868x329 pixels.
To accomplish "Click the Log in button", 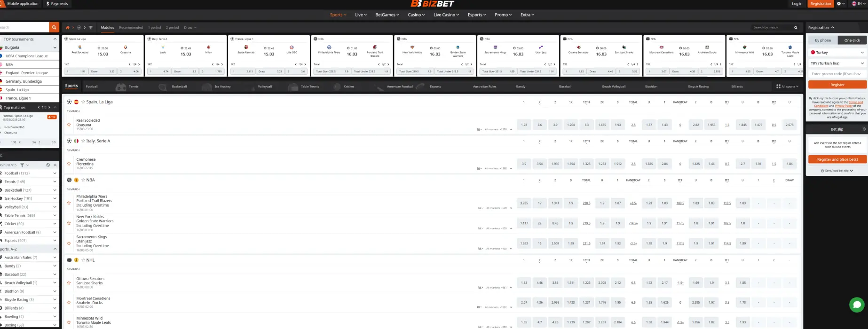I will 797,4.
